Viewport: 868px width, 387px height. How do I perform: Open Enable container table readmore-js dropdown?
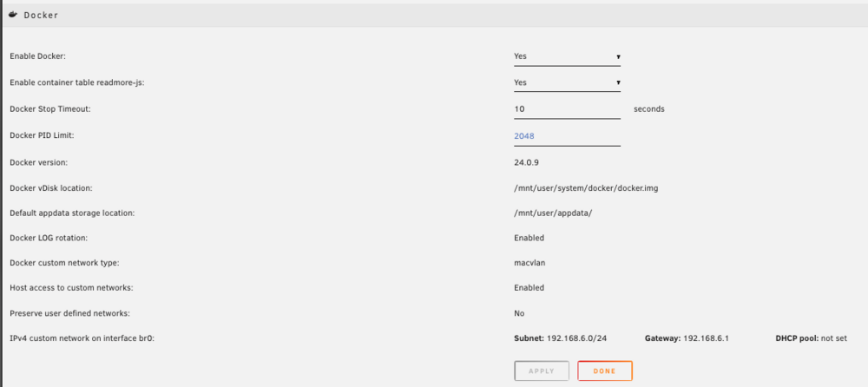(568, 82)
